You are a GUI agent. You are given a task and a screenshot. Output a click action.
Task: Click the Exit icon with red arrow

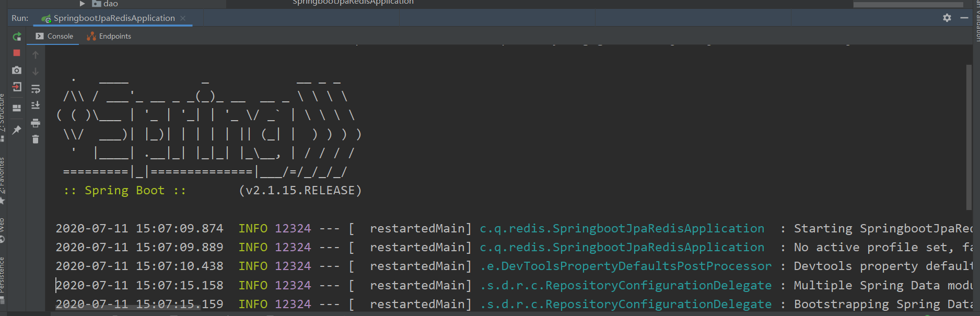point(17,87)
